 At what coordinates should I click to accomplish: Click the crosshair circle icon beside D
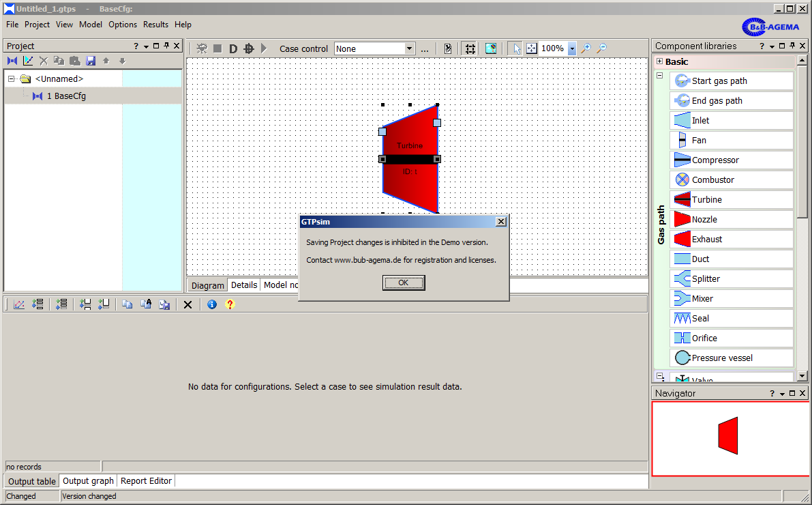[x=249, y=48]
